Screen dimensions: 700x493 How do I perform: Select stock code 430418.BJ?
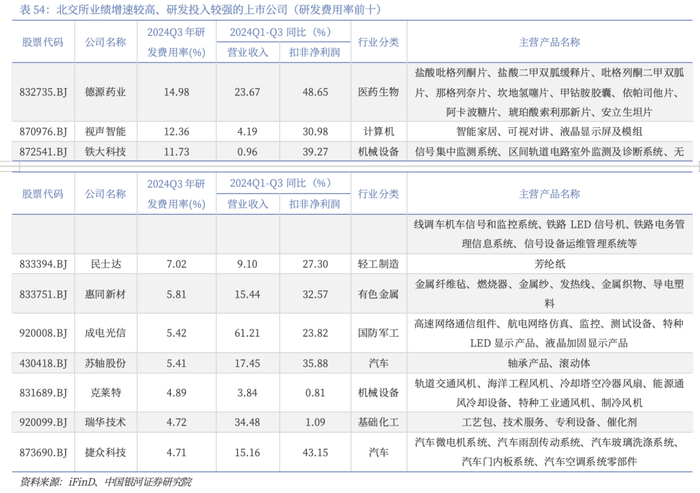[43, 363]
